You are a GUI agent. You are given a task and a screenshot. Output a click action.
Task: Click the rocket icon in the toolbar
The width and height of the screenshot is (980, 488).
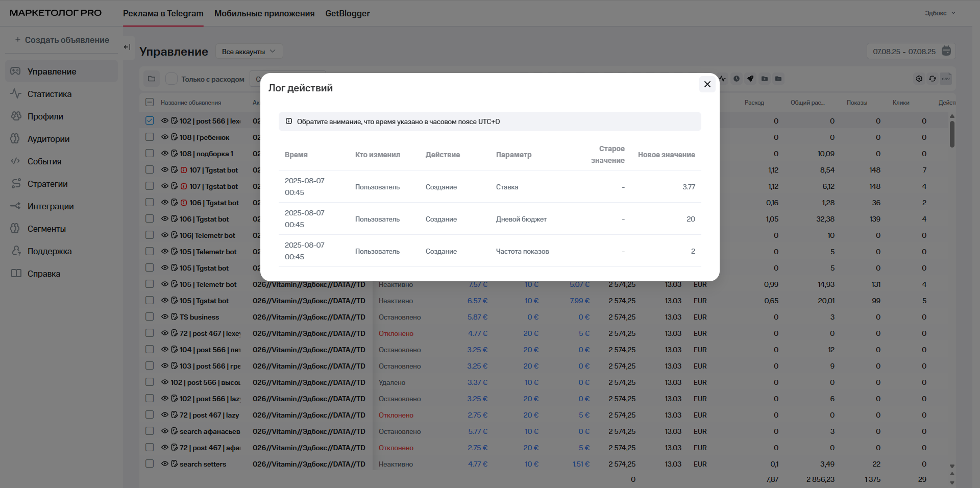click(x=750, y=79)
